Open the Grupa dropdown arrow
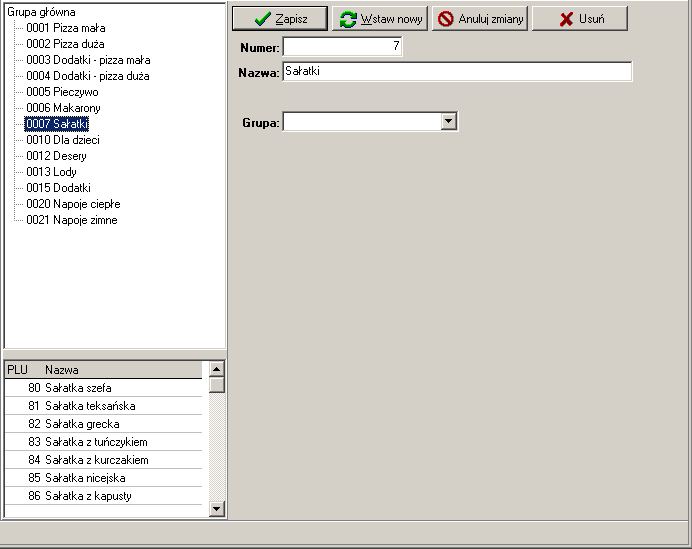The image size is (692, 549). pos(448,121)
